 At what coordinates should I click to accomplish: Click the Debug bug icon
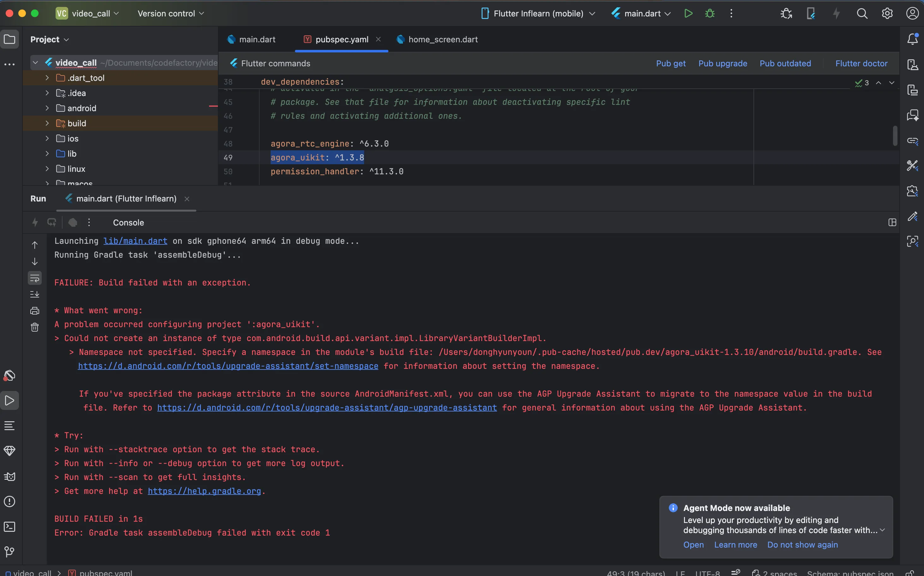(x=710, y=14)
